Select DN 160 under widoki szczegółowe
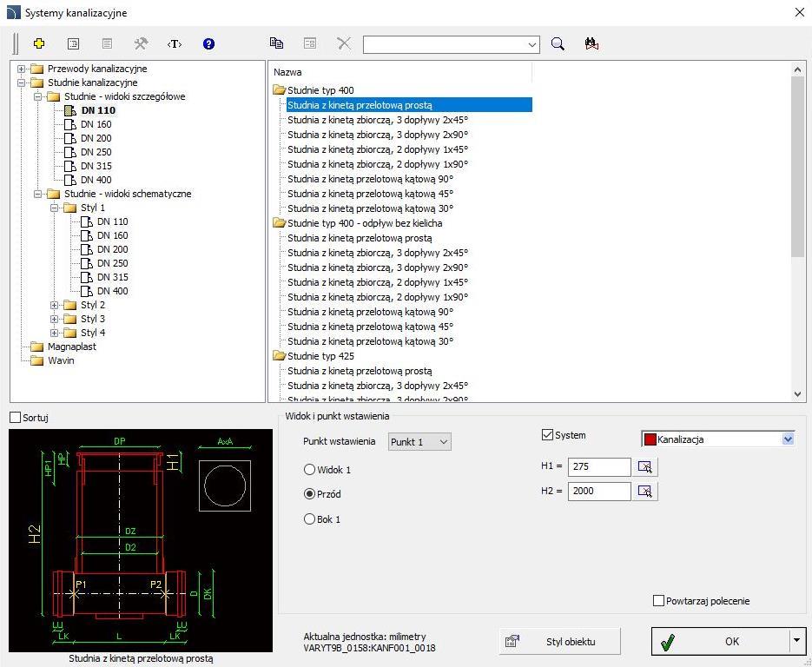This screenshot has height=667, width=812. point(96,124)
